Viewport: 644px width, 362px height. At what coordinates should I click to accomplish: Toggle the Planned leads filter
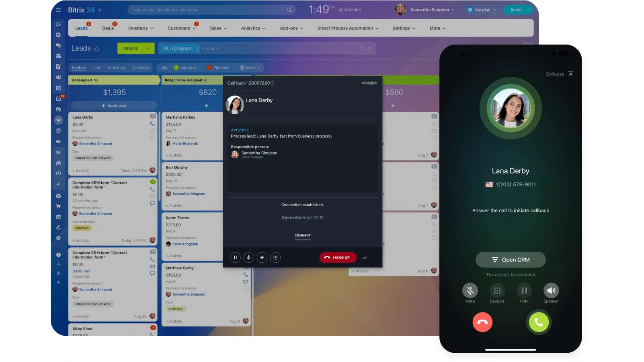click(221, 67)
